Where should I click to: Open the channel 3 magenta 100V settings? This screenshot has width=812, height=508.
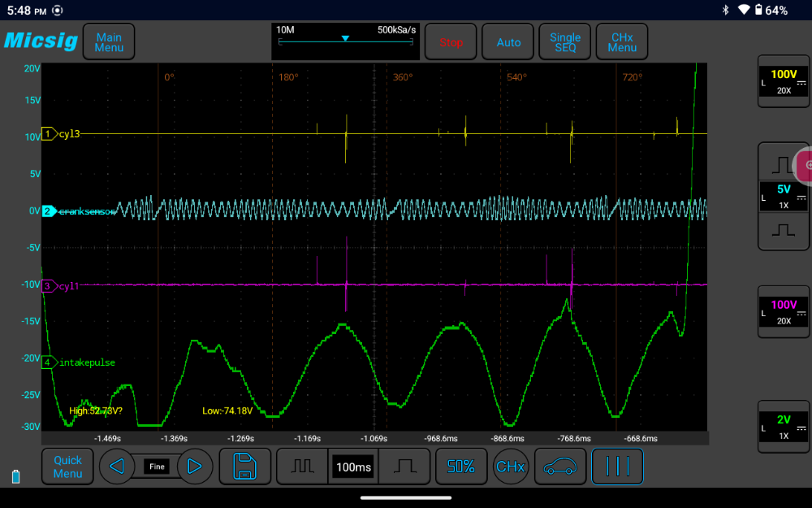(783, 312)
